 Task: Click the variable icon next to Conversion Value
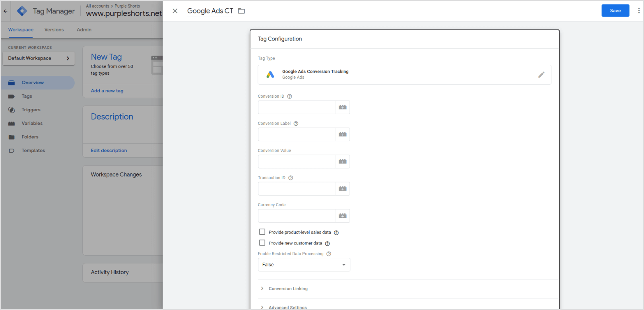tap(343, 161)
